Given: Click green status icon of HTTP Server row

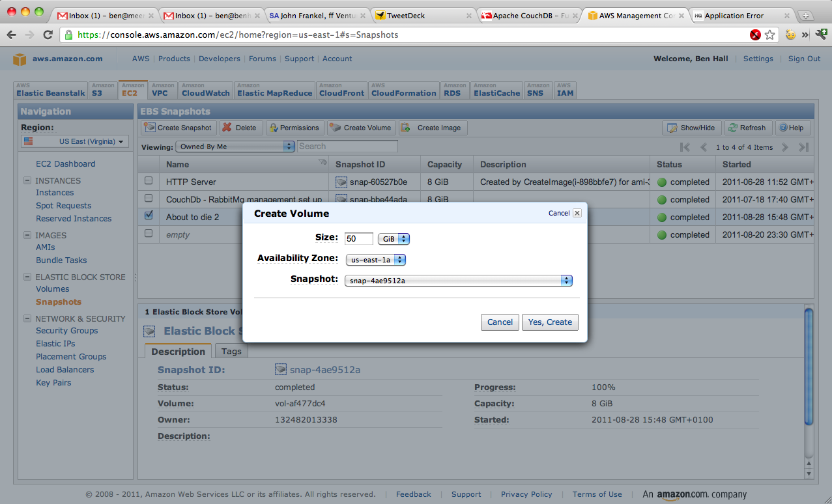Looking at the screenshot, I should point(662,182).
